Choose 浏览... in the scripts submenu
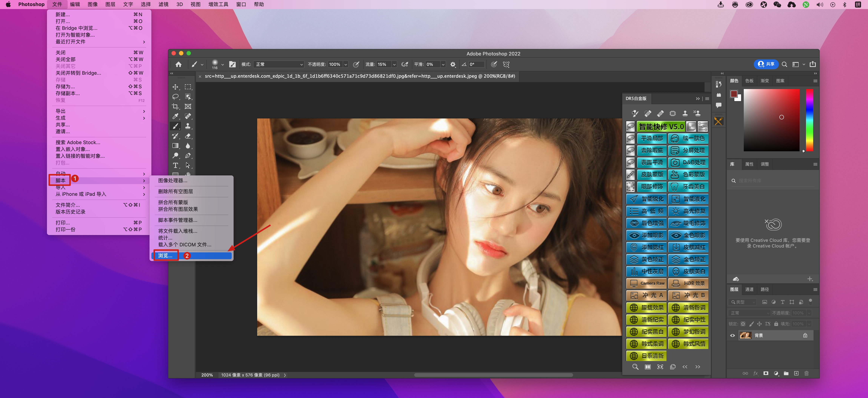Screen dimensions: 868x398 165,256
